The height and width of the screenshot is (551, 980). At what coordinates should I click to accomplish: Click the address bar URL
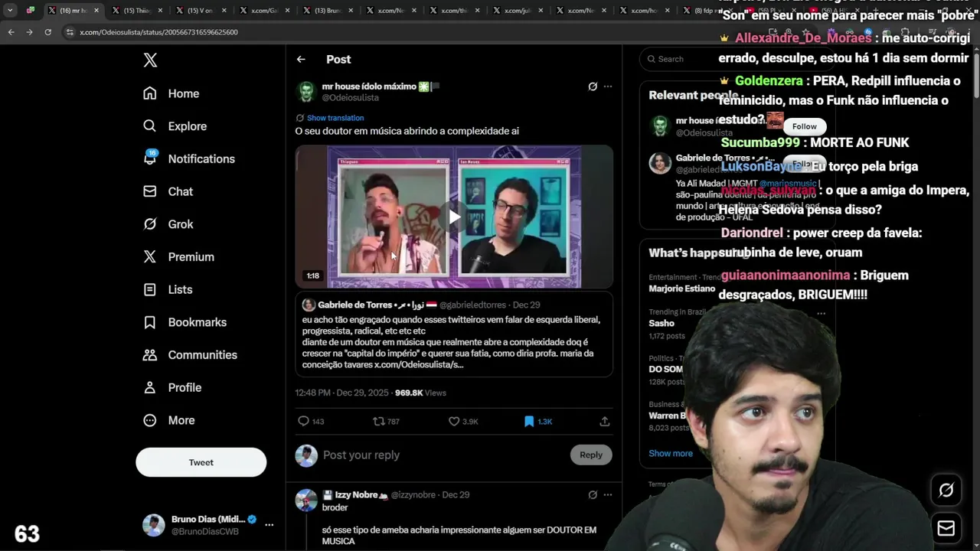pos(158,32)
